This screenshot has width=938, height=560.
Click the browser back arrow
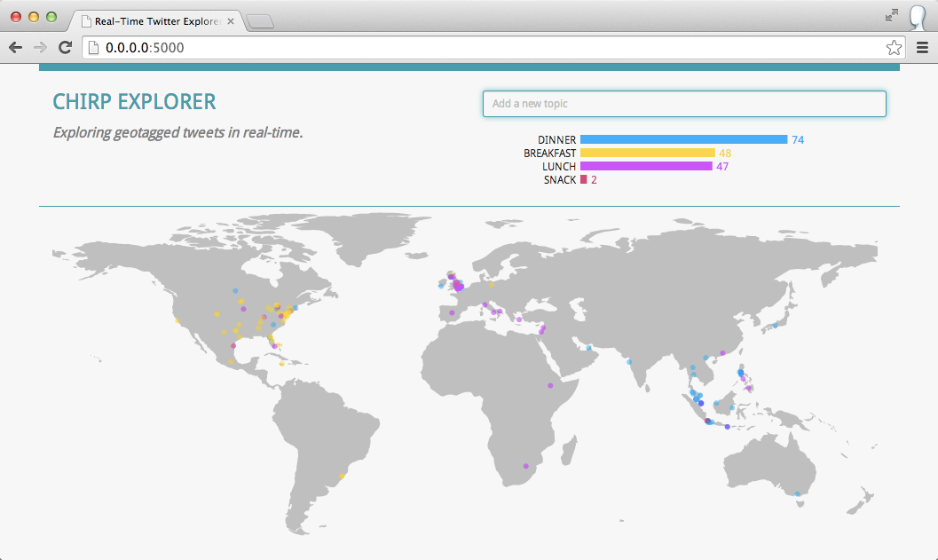[x=16, y=47]
